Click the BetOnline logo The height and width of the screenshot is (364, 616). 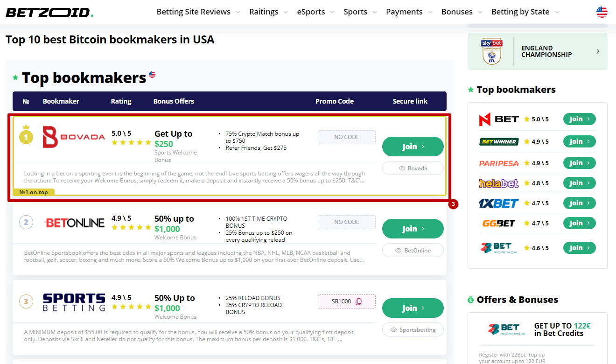(x=74, y=223)
